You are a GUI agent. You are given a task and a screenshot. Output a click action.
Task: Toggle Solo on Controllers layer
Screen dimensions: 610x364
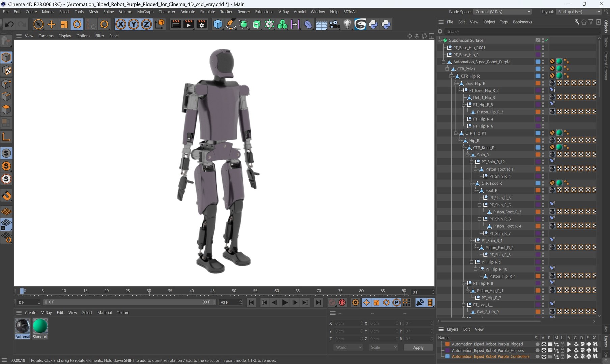tap(537, 357)
